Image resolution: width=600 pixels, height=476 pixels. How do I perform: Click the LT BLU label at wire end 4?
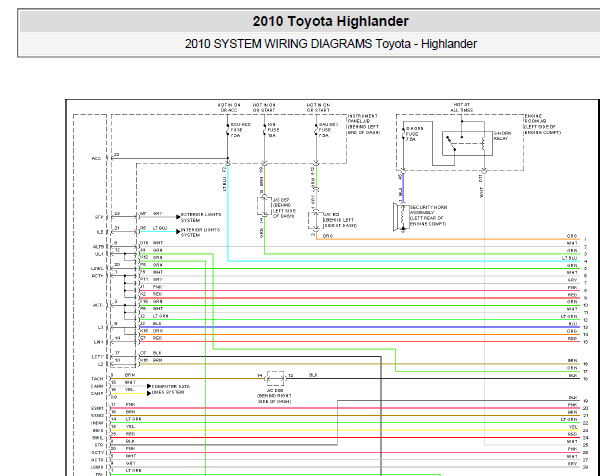click(x=569, y=258)
